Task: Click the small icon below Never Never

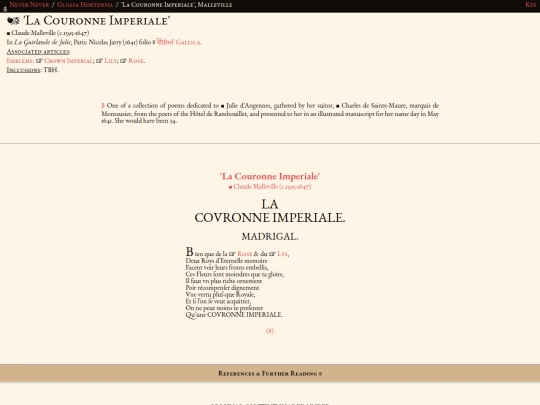Action: click(5, 10)
